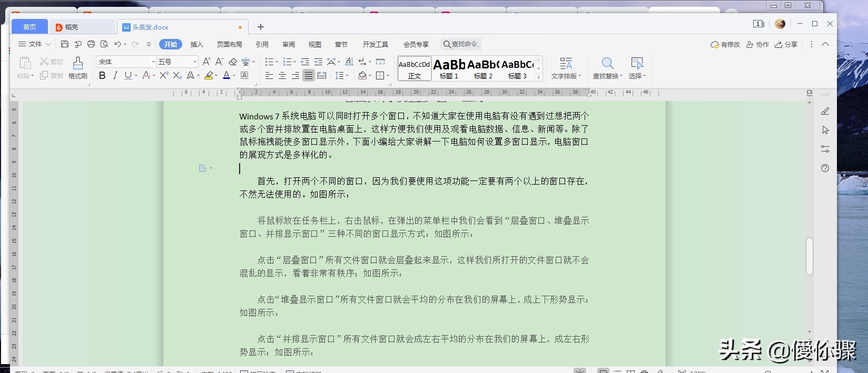The image size is (868, 373).
Task: Open Print Preview from the quick toolbar
Action: pyautogui.click(x=104, y=44)
